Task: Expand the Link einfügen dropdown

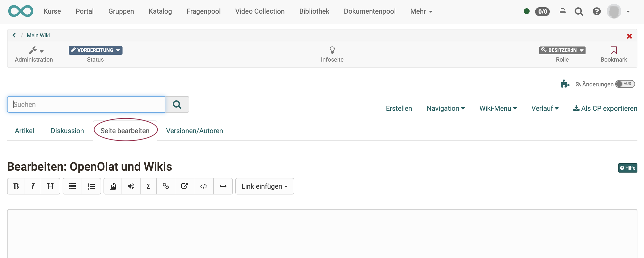Action: [x=265, y=186]
